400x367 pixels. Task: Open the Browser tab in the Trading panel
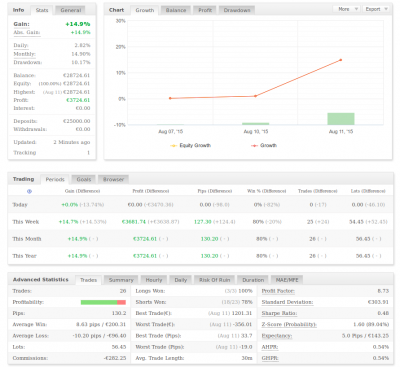[113, 179]
